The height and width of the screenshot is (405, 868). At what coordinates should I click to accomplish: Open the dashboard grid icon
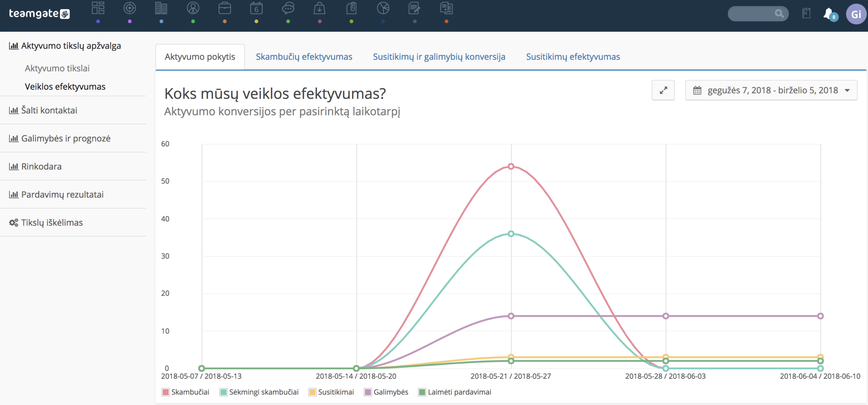tap(98, 8)
